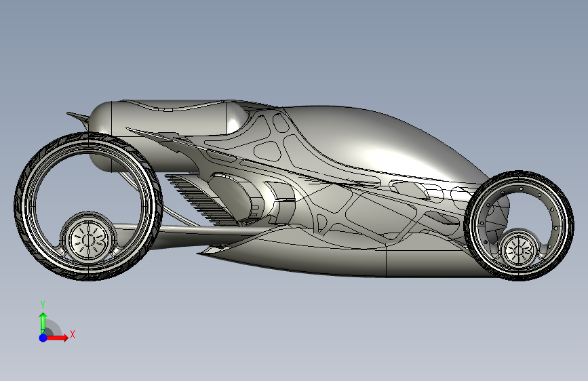The height and width of the screenshot is (381, 588).
Task: Select the lower body fairing surface
Action: pyautogui.click(x=338, y=259)
